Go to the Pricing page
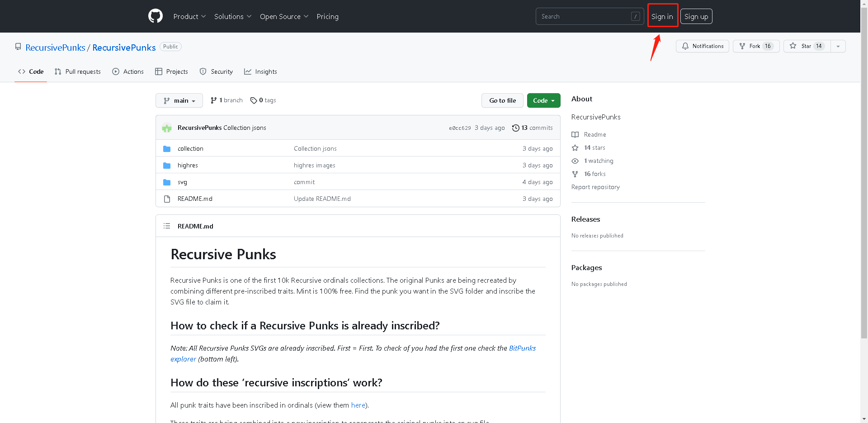This screenshot has height=423, width=868. [x=327, y=16]
